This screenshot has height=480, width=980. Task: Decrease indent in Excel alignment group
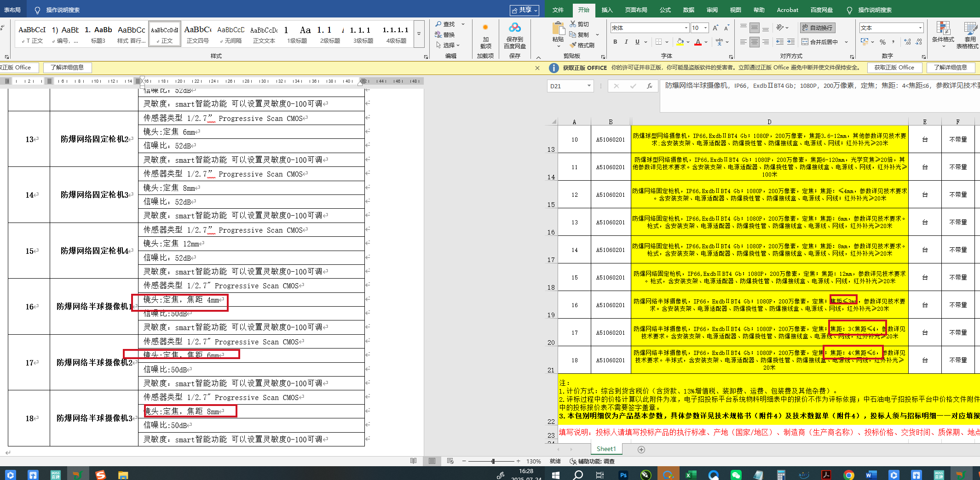coord(780,42)
